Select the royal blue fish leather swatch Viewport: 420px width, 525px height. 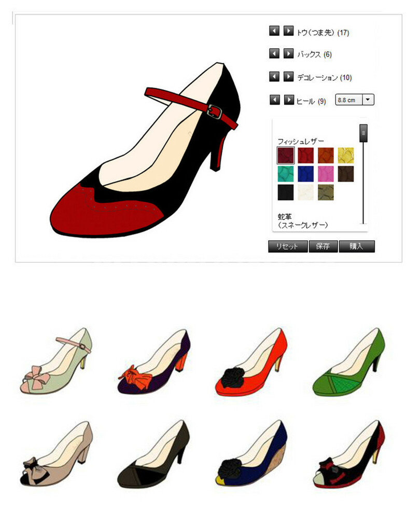coord(305,174)
